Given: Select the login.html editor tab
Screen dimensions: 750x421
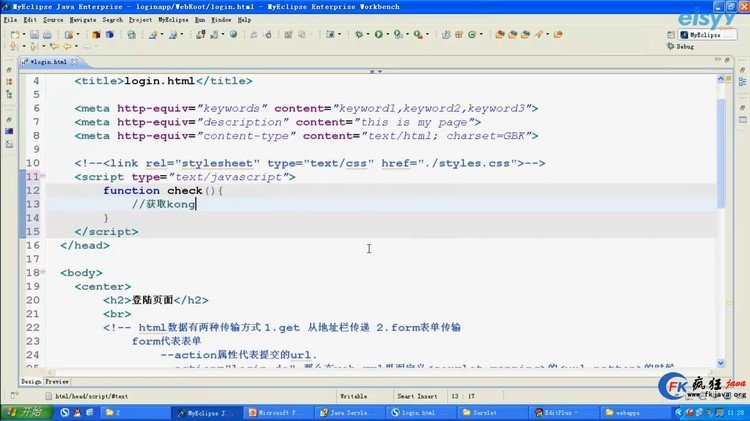Looking at the screenshot, I should [x=48, y=62].
